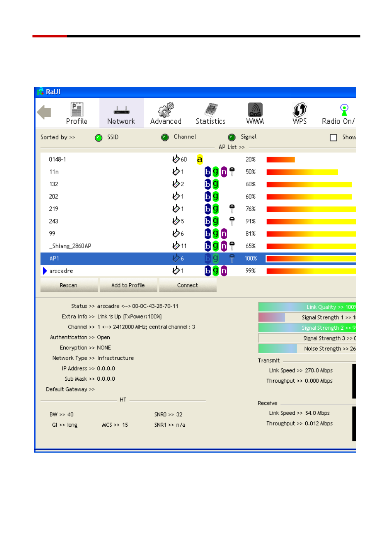Select the 11n network row
392x555 pixels.
(198, 172)
